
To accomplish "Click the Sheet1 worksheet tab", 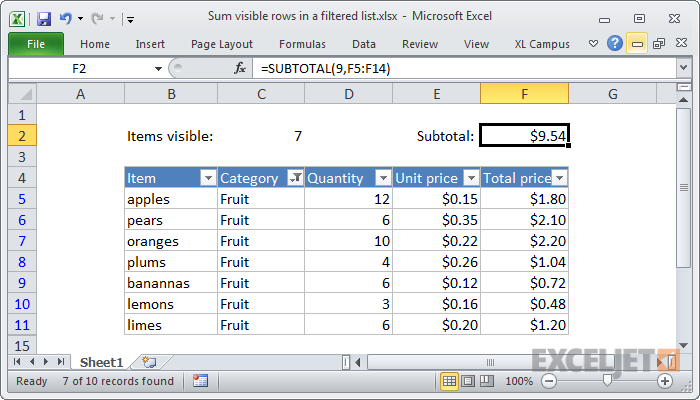I will (101, 362).
